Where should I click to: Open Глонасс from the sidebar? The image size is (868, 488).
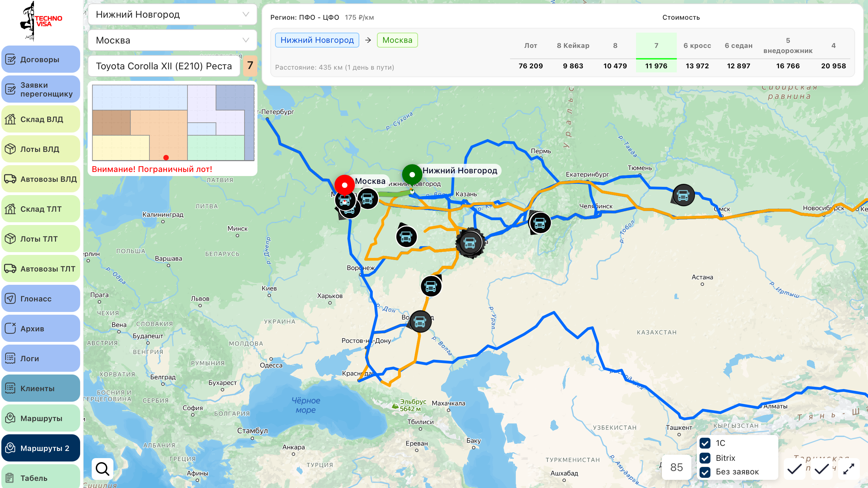(40, 298)
